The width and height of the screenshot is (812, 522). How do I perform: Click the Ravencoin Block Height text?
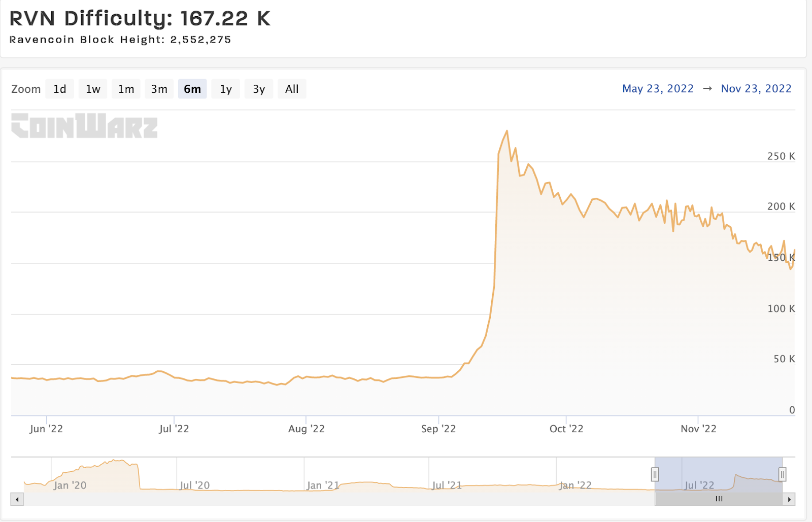[x=120, y=40]
